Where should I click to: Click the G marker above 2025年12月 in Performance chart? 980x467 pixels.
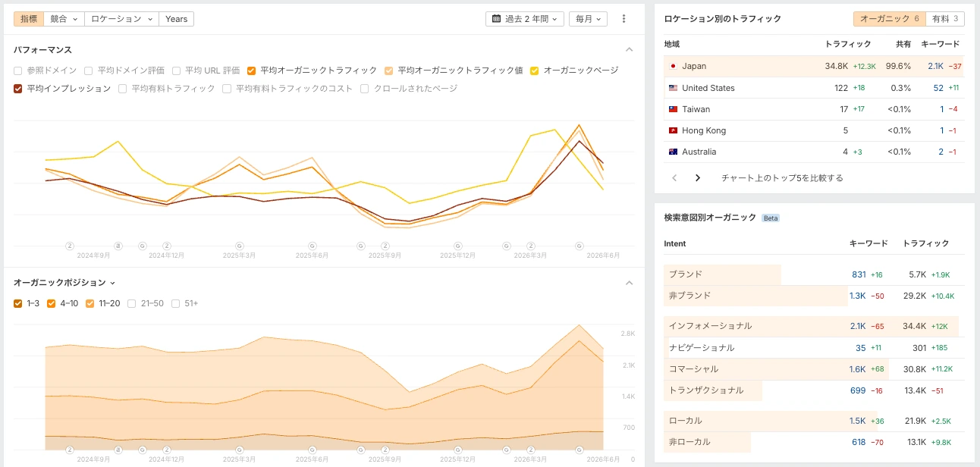(x=458, y=246)
